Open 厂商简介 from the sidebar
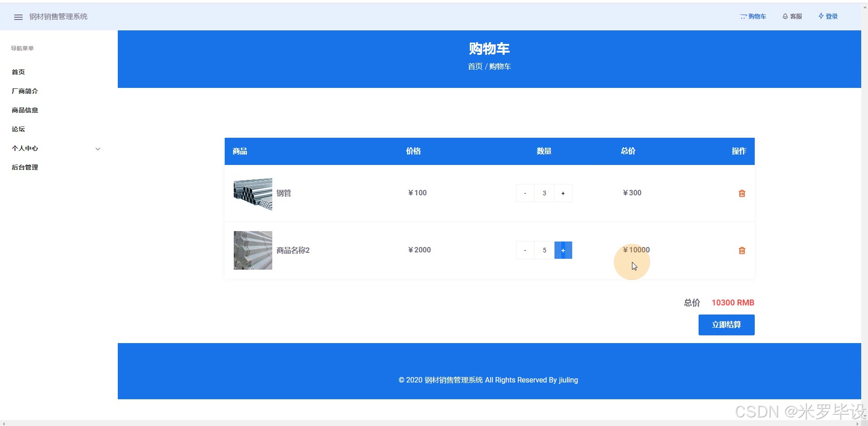868x426 pixels. pyautogui.click(x=24, y=91)
